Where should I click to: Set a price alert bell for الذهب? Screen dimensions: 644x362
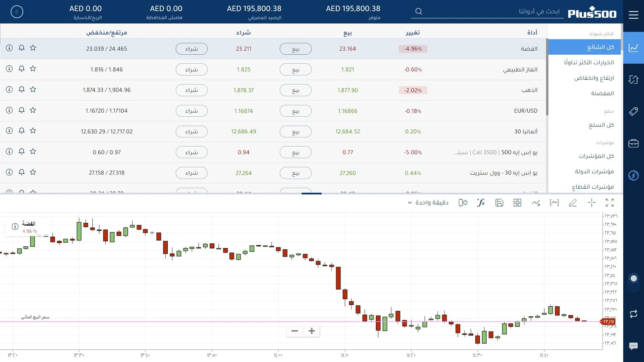point(21,89)
